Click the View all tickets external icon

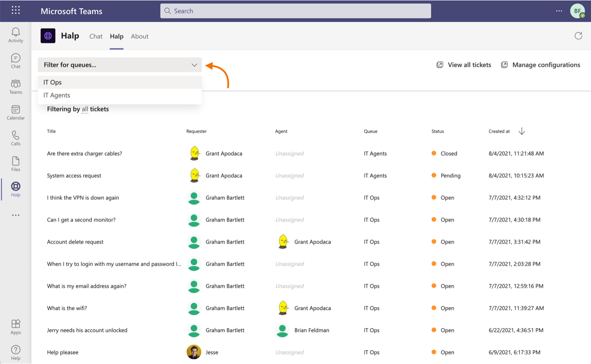[440, 65]
